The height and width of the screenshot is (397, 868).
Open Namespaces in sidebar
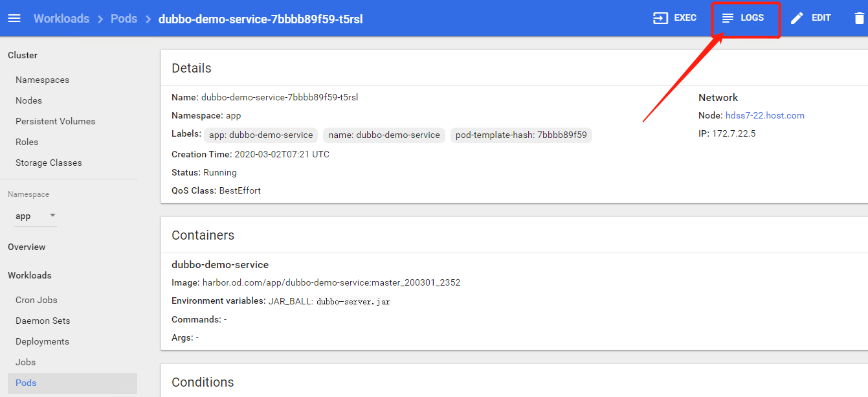click(x=42, y=80)
